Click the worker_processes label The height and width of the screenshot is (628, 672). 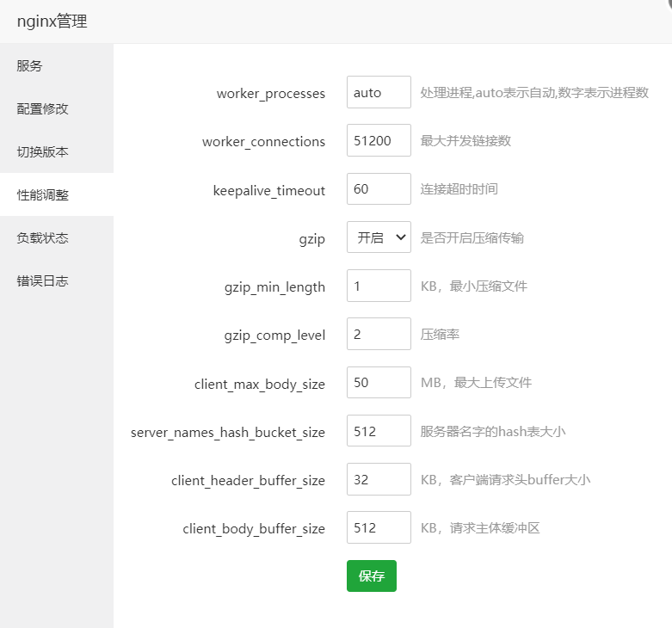click(271, 94)
